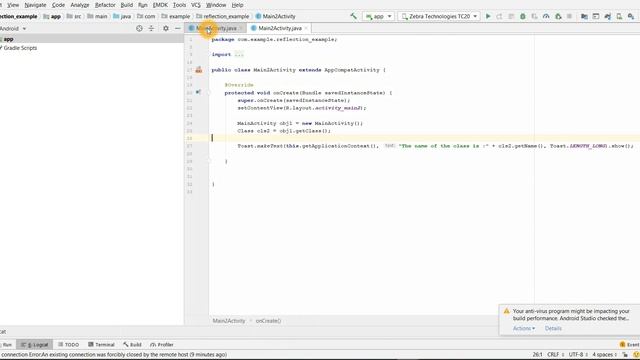Run the app with the green play icon

coord(488,16)
